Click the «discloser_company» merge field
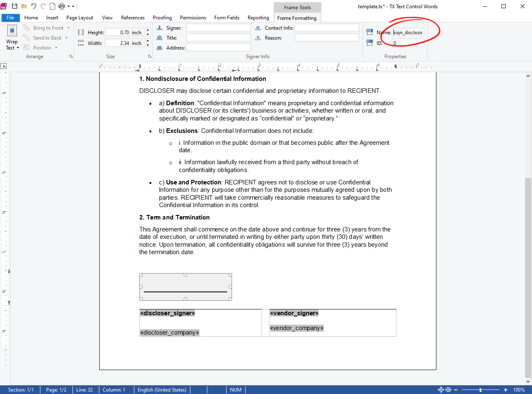 pyautogui.click(x=169, y=333)
